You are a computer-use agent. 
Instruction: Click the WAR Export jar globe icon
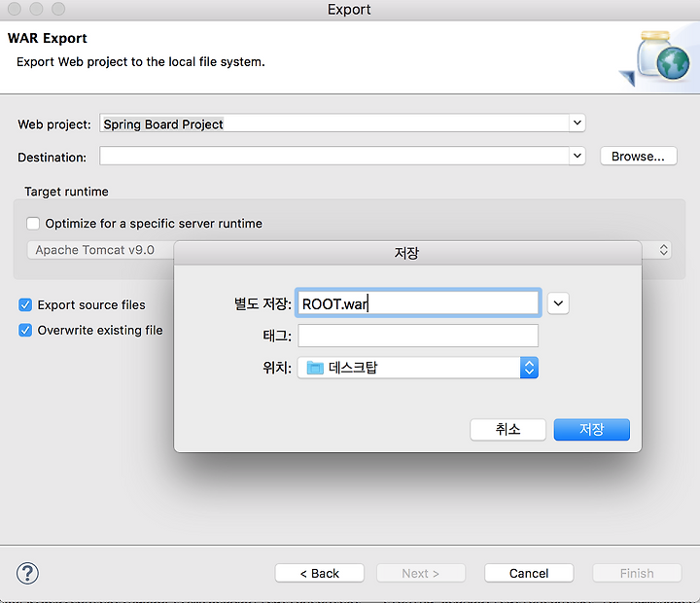point(656,57)
